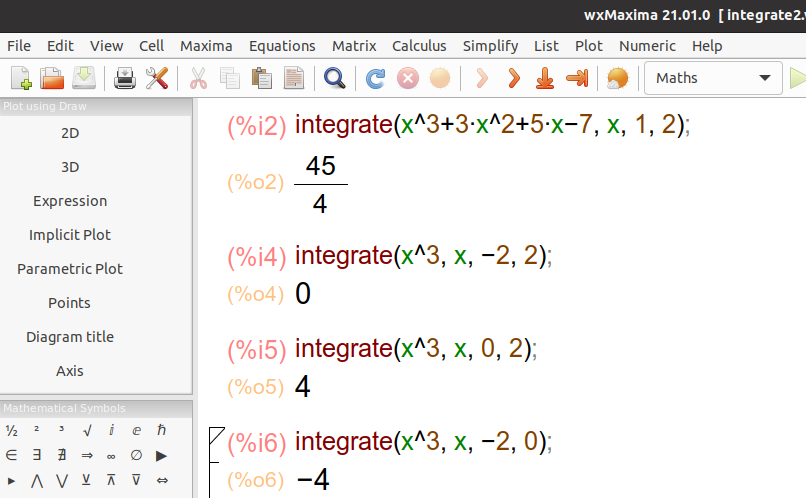
Task: Interrupt calculation with the red X icon
Action: click(x=408, y=78)
